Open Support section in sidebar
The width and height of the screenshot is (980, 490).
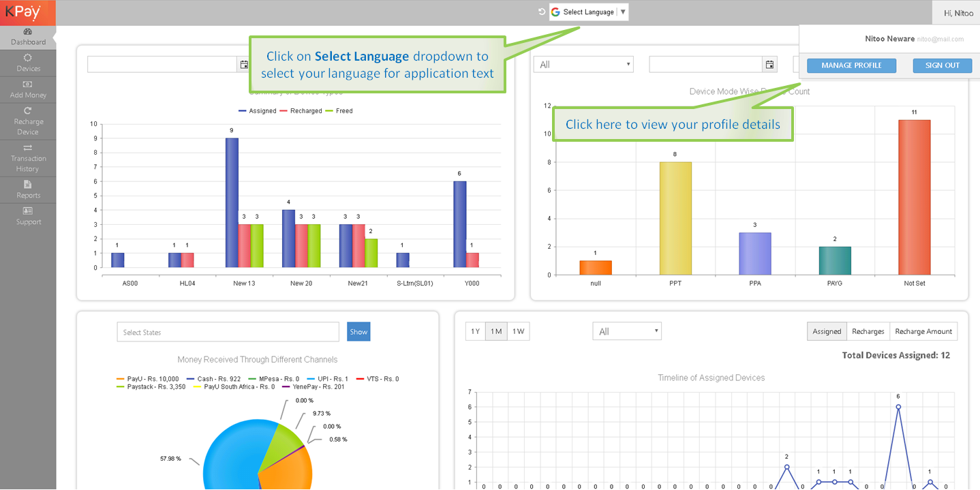[x=28, y=216]
